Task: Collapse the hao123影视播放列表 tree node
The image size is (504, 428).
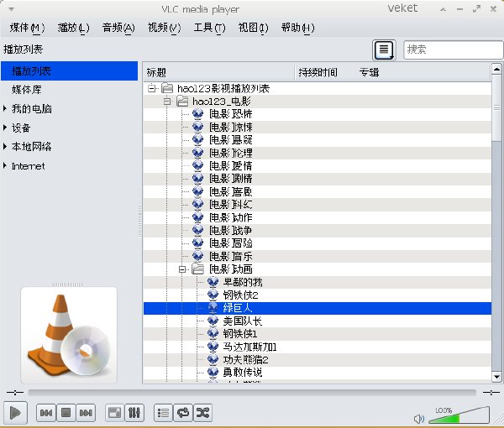Action: [x=151, y=88]
